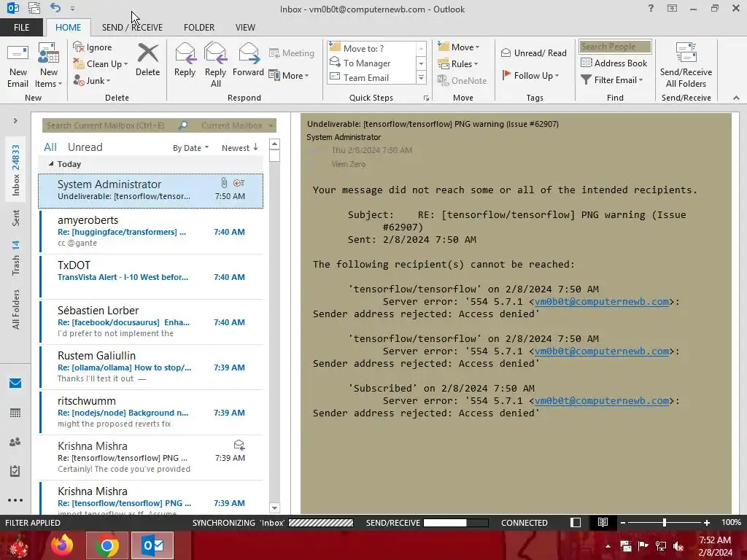Switch to Reading view in the status bar
Viewport: 747px width, 560px height.
tap(603, 522)
